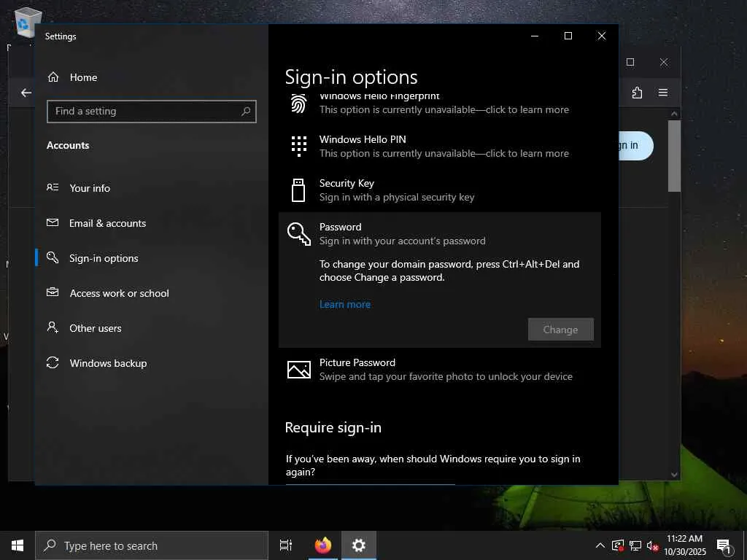Open the Windows Start menu
The image size is (747, 560).
tap(18, 545)
